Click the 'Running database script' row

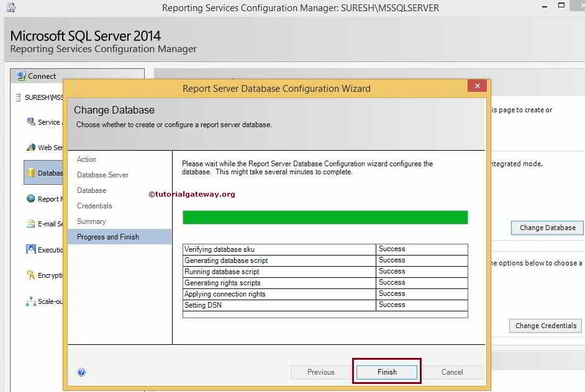(325, 272)
